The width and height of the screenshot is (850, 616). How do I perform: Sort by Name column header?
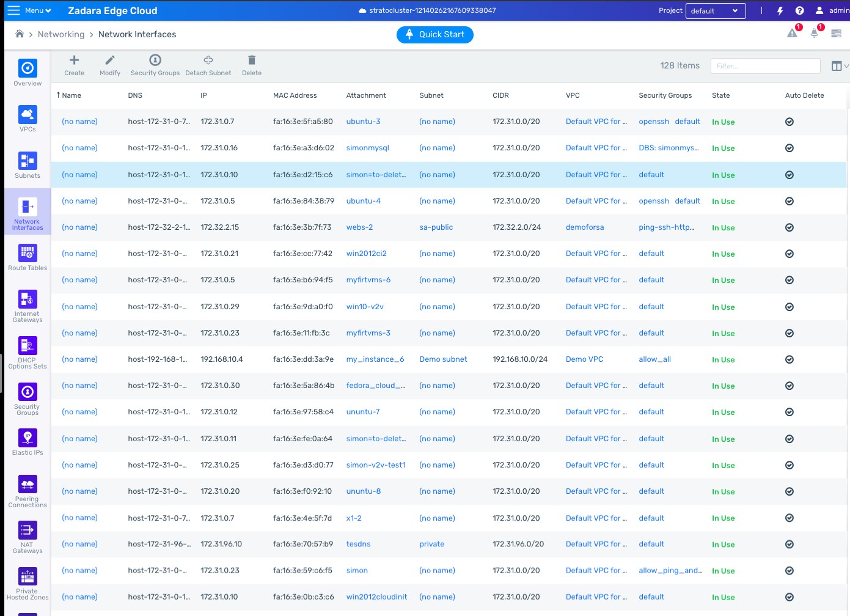71,95
